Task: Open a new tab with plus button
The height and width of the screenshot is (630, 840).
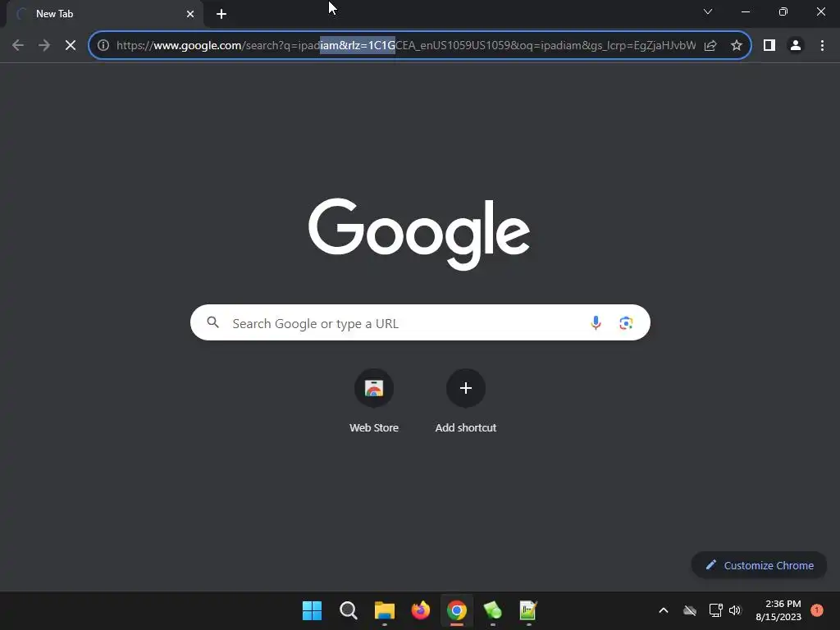Action: click(x=221, y=14)
